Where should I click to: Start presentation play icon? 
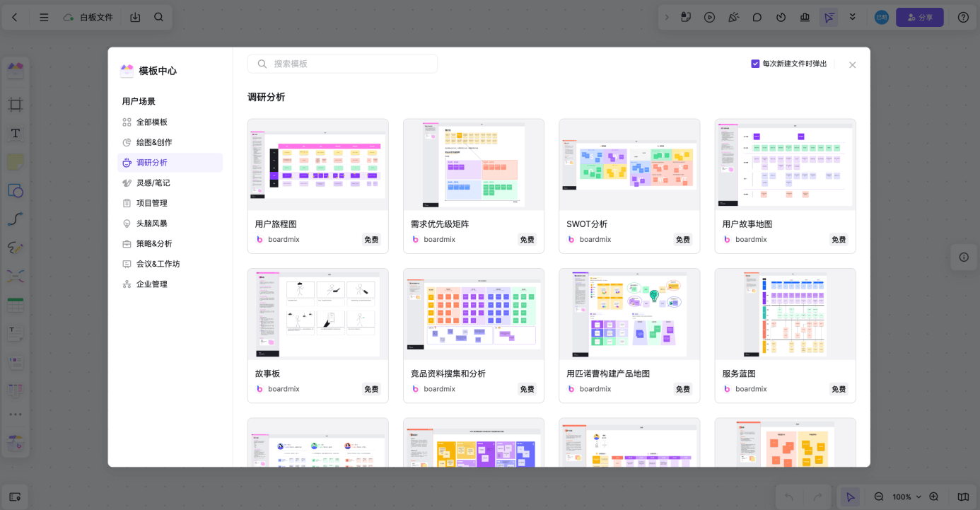[x=710, y=17]
